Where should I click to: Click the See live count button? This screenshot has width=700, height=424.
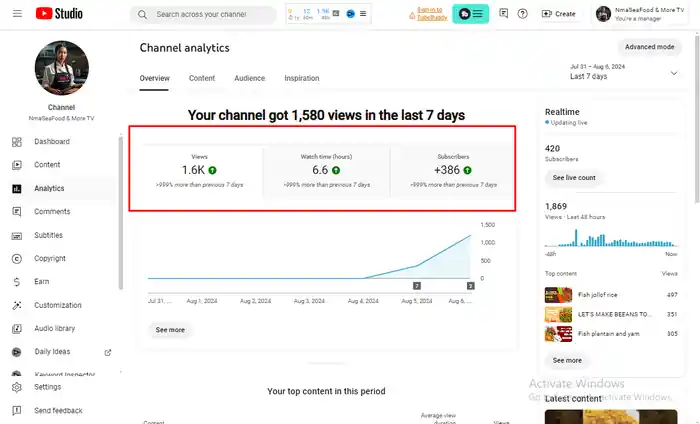click(574, 178)
